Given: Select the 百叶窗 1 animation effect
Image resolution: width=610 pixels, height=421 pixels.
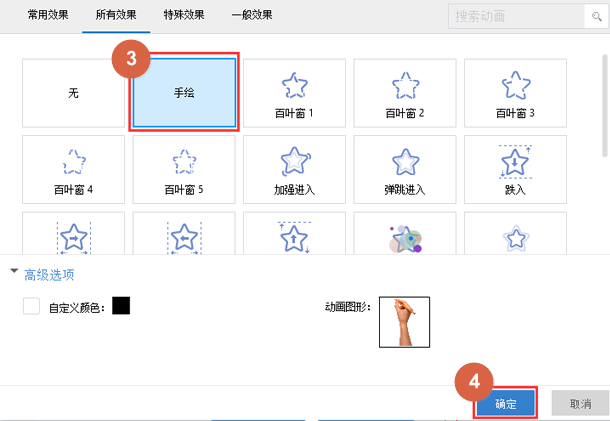Looking at the screenshot, I should point(294,93).
